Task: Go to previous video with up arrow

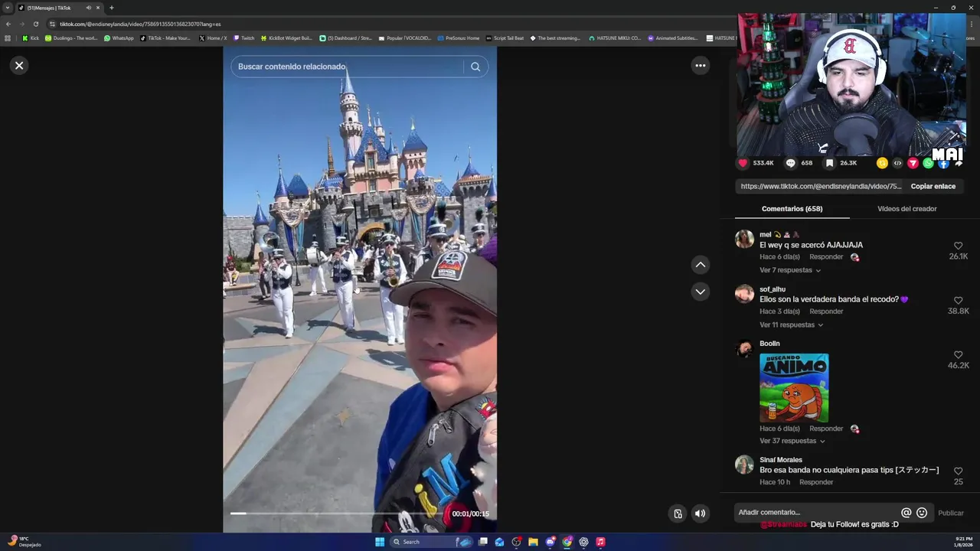Action: click(x=700, y=265)
